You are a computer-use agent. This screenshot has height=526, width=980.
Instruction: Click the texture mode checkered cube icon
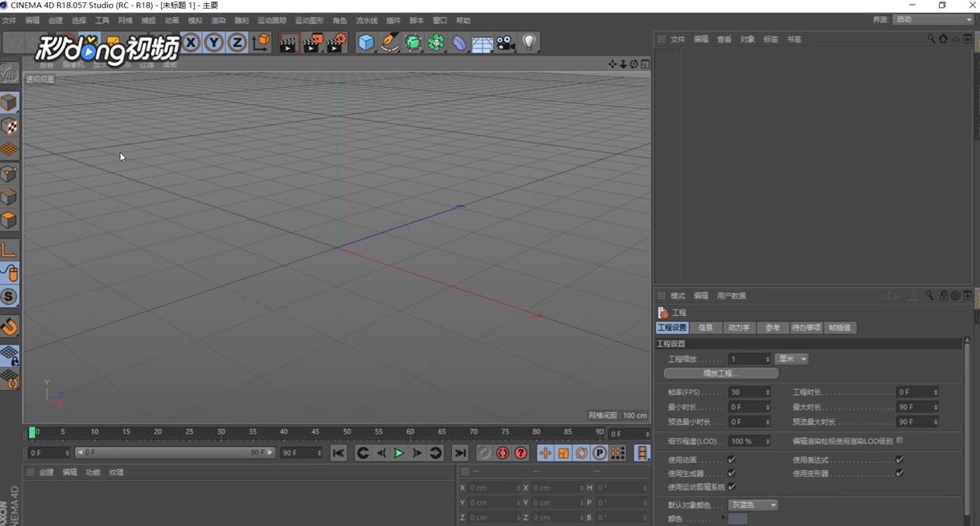9,126
